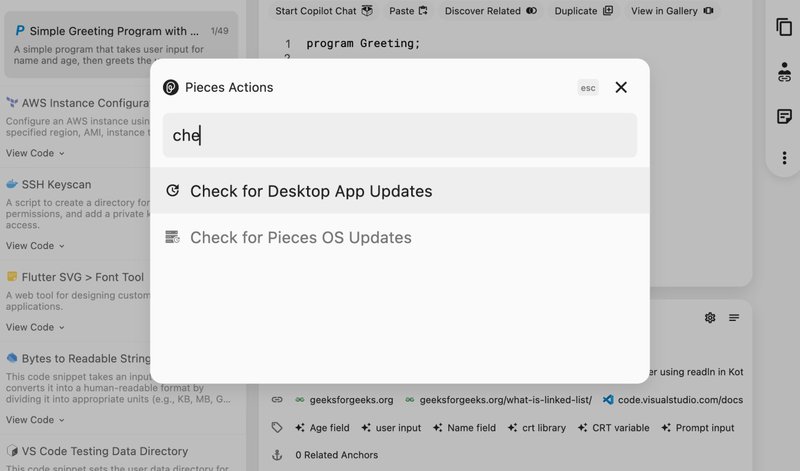Start Copilot Chat from toolbar
The image size is (800, 471).
(x=324, y=11)
